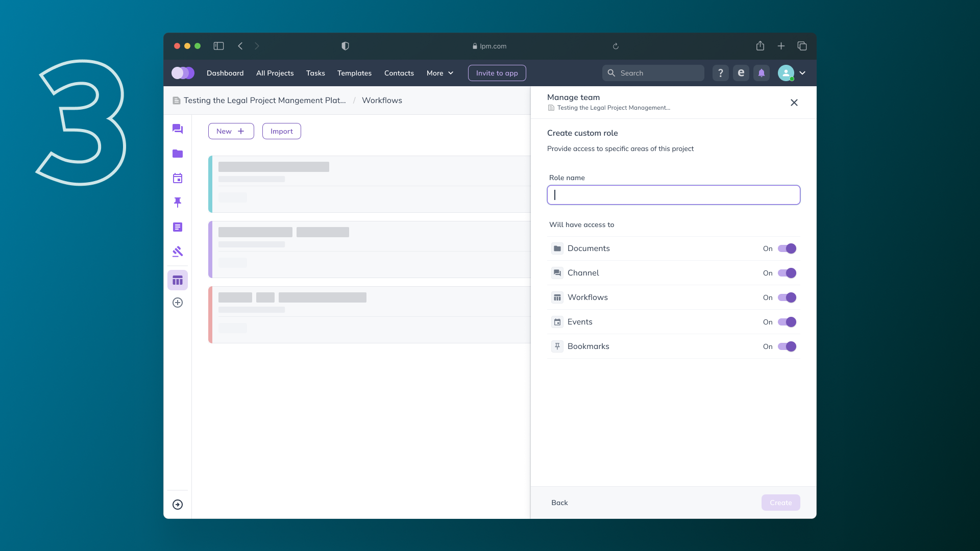Open the documents folder sidebar icon
Image resolution: width=980 pixels, height=551 pixels.
[178, 154]
